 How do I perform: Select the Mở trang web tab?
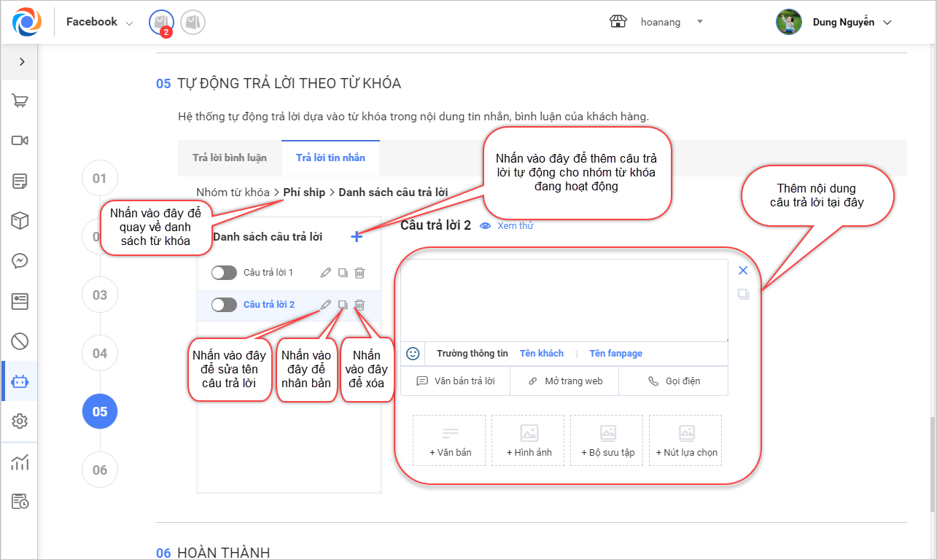click(564, 381)
